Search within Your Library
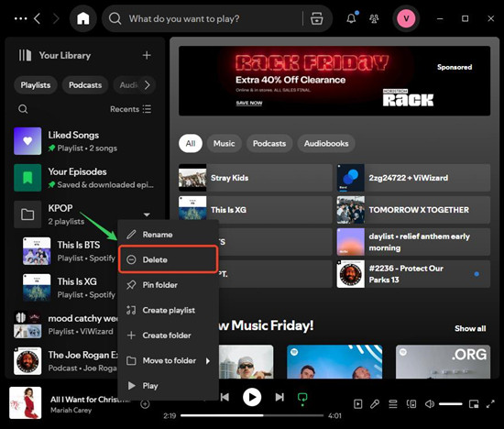This screenshot has width=504, height=429. coord(23,109)
